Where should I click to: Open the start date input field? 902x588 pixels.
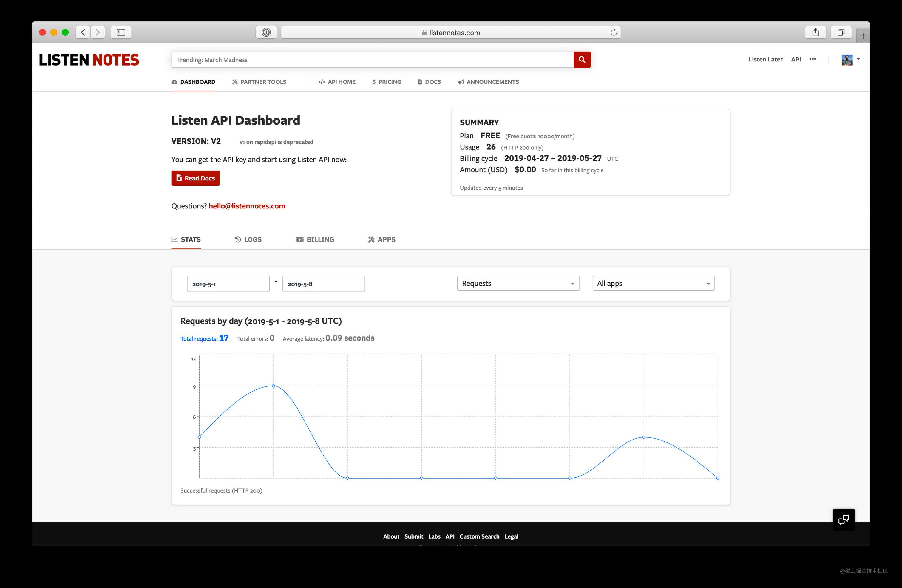(x=227, y=284)
